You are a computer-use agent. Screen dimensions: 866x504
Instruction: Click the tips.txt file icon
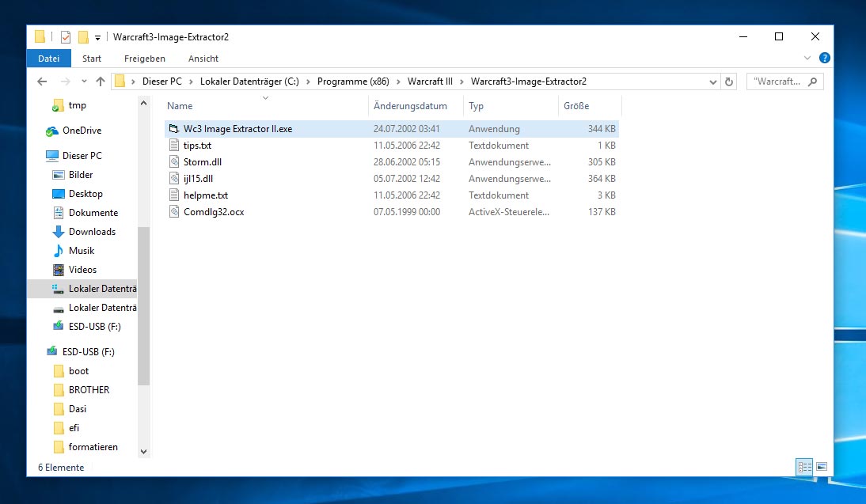[x=174, y=145]
